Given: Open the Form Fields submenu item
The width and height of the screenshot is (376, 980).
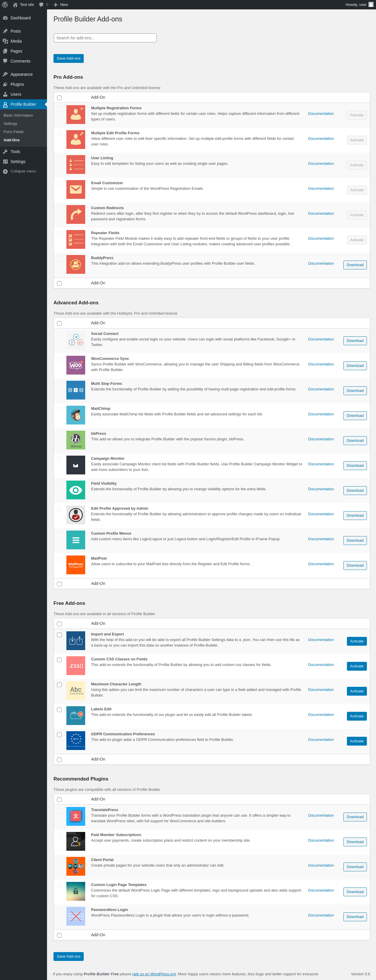Looking at the screenshot, I should point(14,132).
